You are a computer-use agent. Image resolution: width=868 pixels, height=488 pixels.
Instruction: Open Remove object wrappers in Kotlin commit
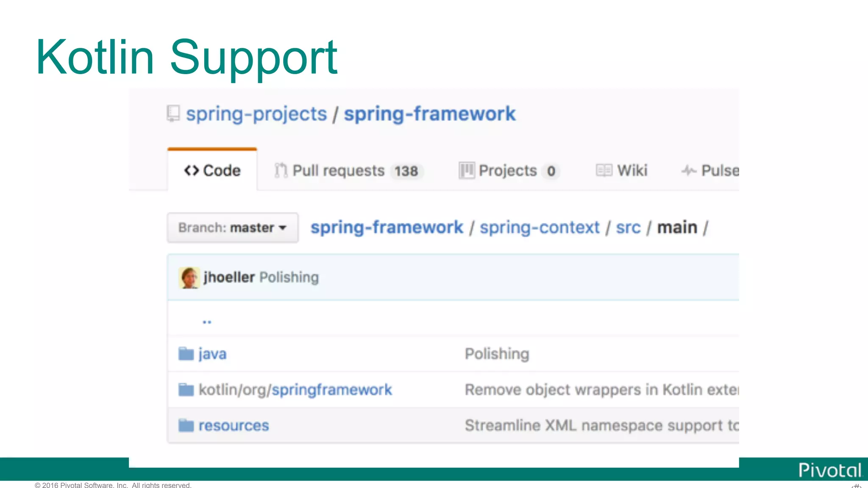(x=602, y=390)
